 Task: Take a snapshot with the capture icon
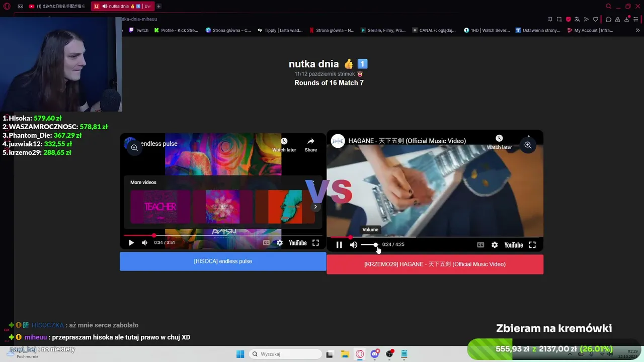(559, 19)
